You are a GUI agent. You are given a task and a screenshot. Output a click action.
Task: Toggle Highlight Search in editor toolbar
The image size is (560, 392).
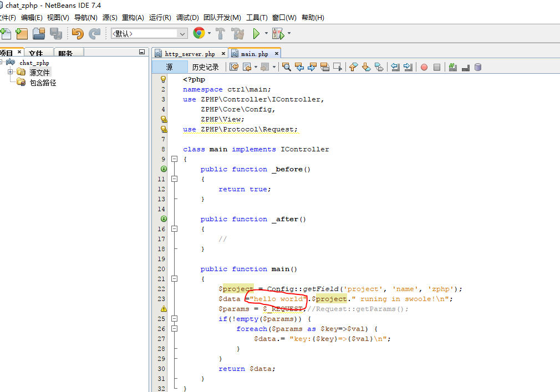[325, 67]
